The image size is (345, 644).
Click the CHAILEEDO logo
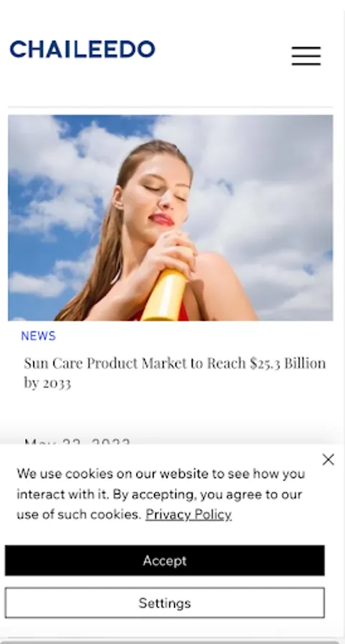click(82, 49)
